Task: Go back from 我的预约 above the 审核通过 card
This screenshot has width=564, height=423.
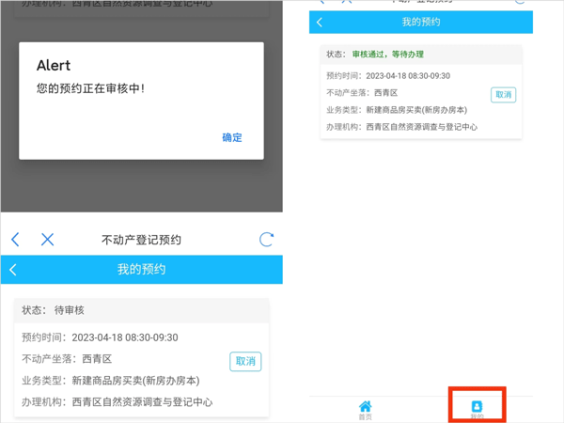Action: click(319, 22)
